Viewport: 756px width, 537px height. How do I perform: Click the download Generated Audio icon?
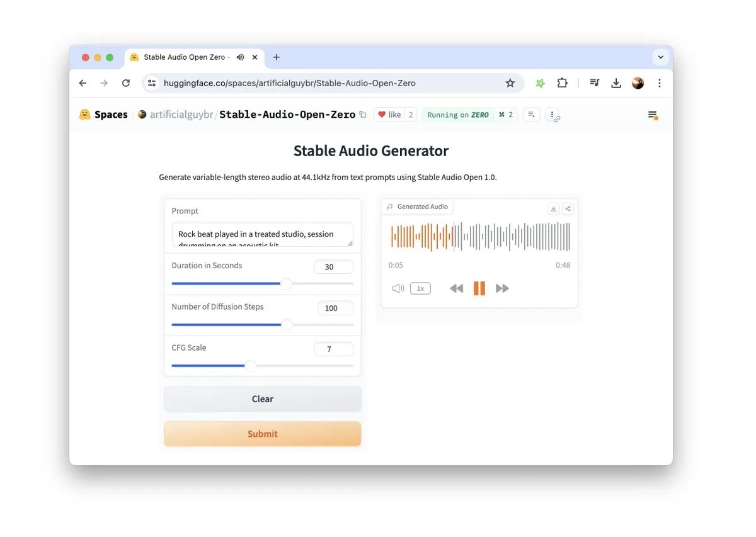(x=553, y=208)
